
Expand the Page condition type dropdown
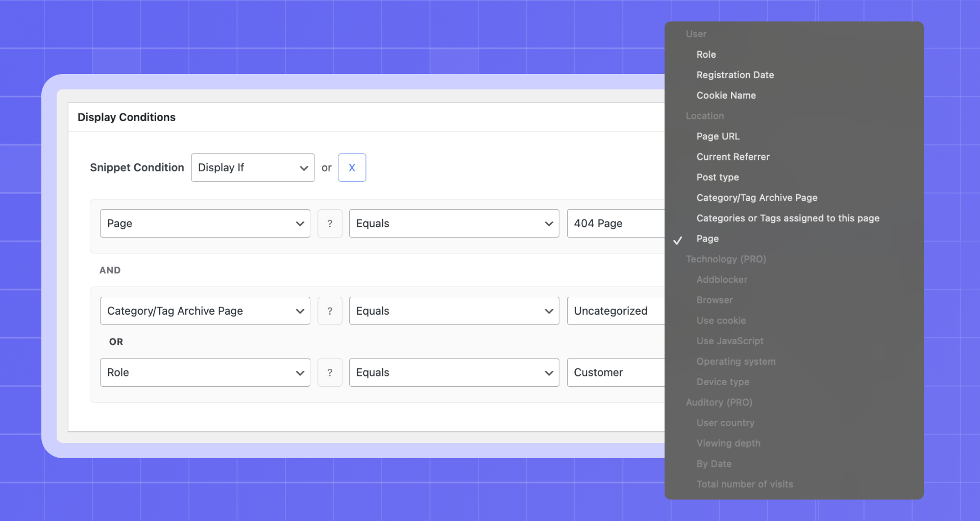tap(205, 224)
